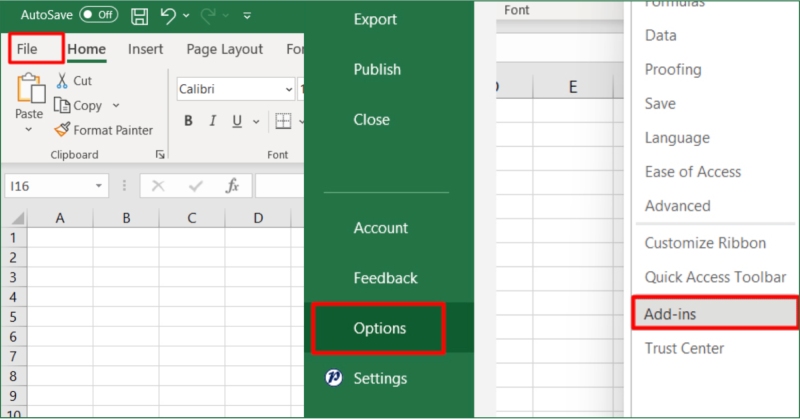Select row 5 header
Image resolution: width=800 pixels, height=419 pixels.
click(x=13, y=317)
